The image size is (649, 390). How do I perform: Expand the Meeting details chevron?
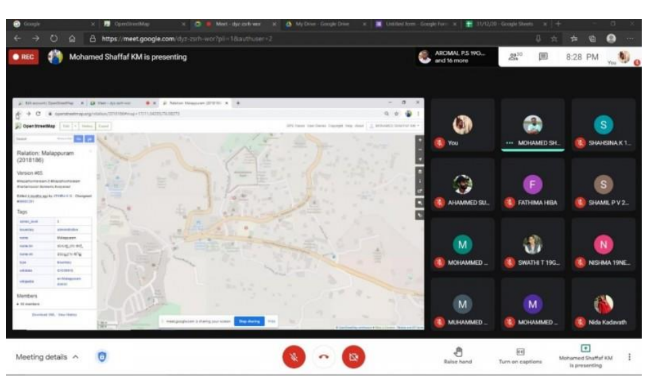(75, 357)
